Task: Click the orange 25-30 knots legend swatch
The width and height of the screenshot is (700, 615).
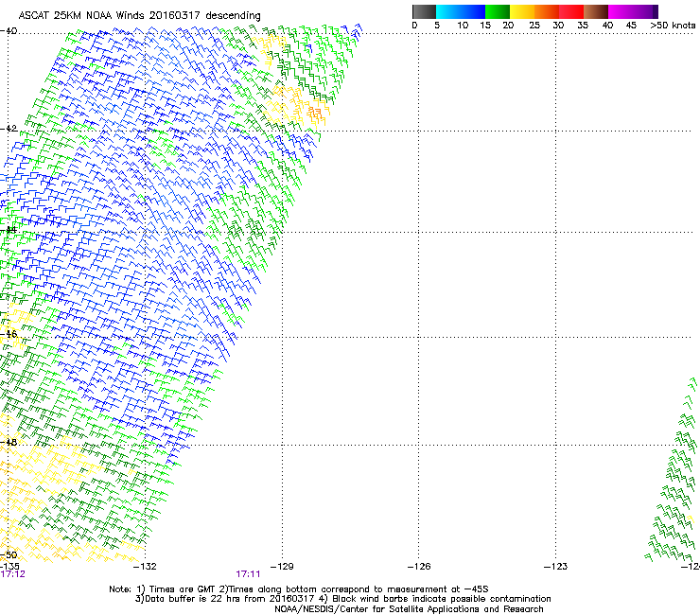Action: point(546,11)
